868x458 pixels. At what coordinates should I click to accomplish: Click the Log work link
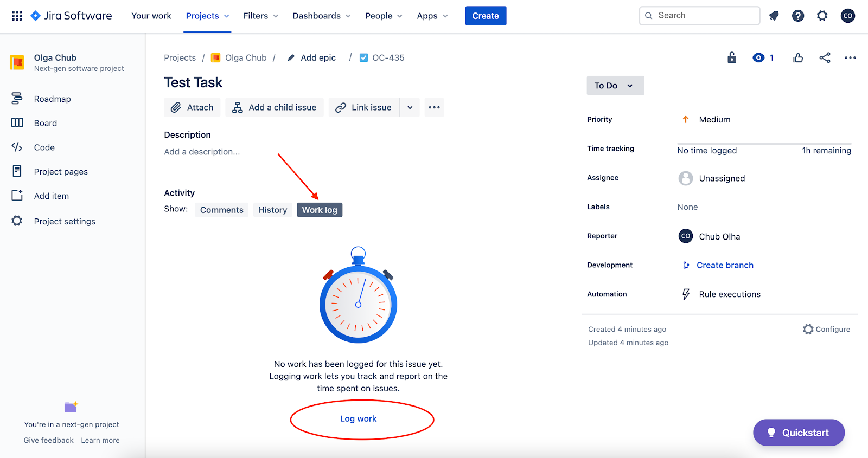[x=358, y=418]
